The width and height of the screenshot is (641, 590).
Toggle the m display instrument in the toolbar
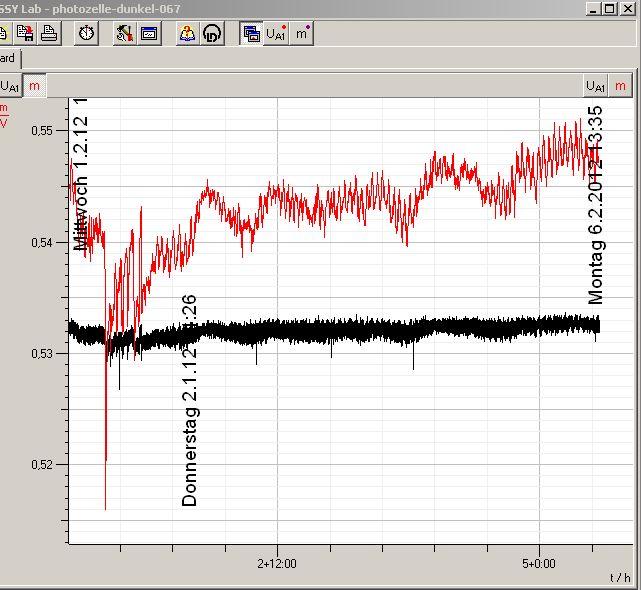tap(302, 33)
